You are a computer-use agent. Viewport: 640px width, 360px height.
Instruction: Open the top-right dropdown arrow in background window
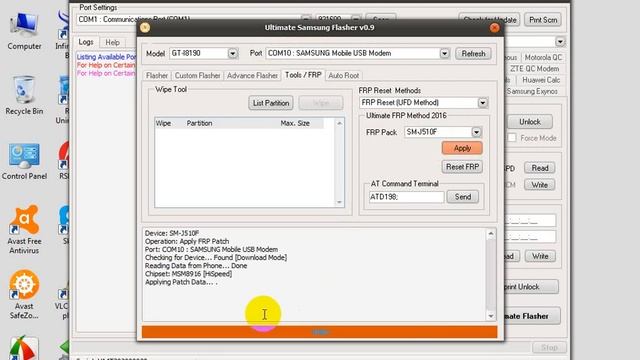tap(560, 41)
